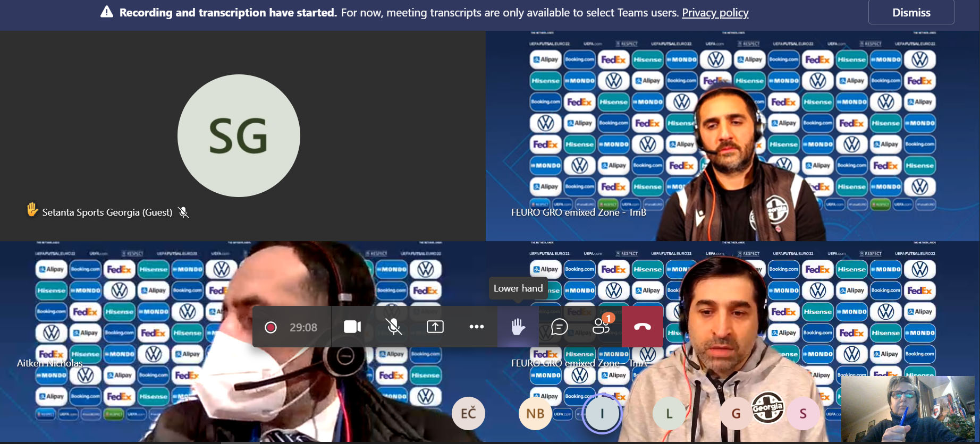Click the red recording indicator
The height and width of the screenshot is (444, 980).
pos(271,327)
